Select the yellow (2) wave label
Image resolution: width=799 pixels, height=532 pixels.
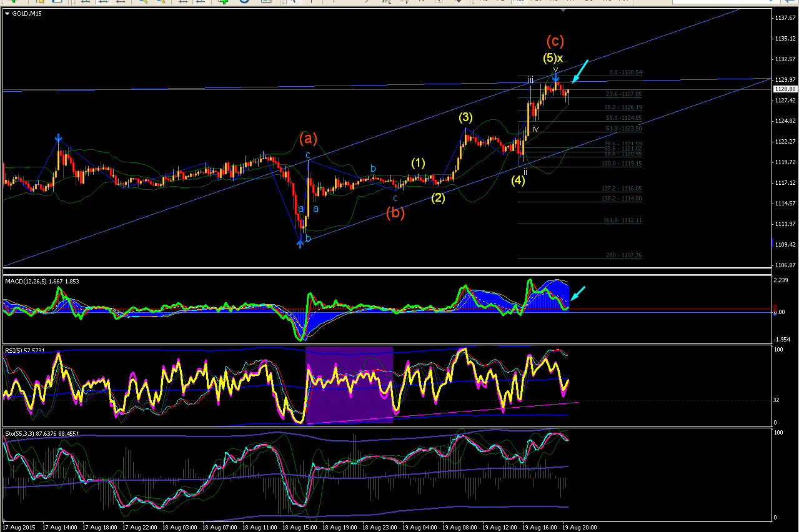[x=438, y=199]
